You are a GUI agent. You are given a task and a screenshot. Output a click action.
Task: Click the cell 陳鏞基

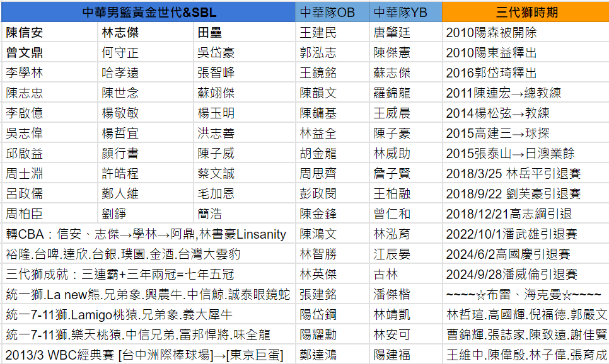click(x=332, y=113)
